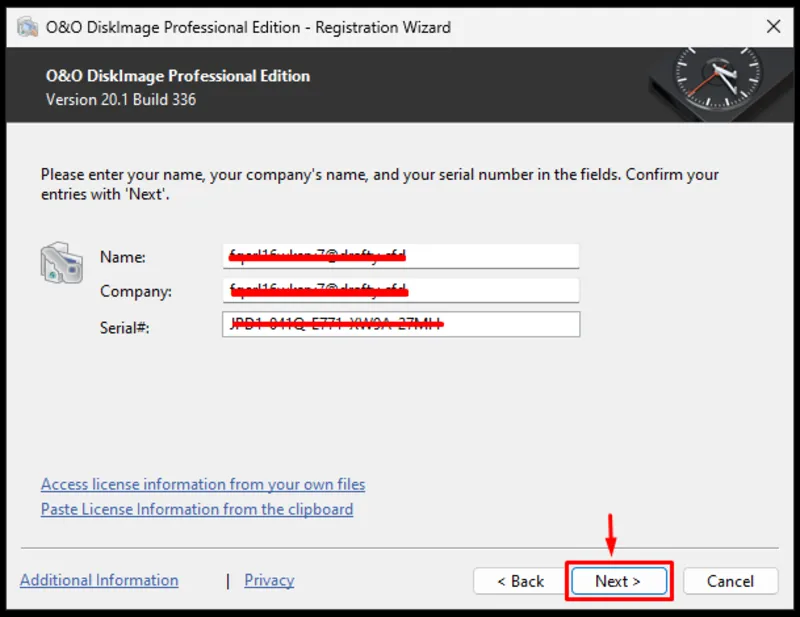Open Access license information from your own files
The image size is (800, 617).
pos(203,484)
